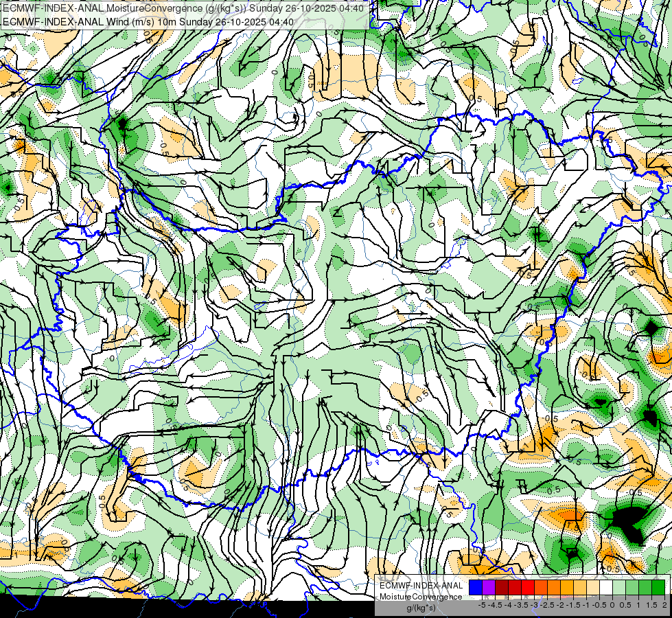Click the MoistureConvergence title line at top
The image size is (672, 618).
coord(183,8)
